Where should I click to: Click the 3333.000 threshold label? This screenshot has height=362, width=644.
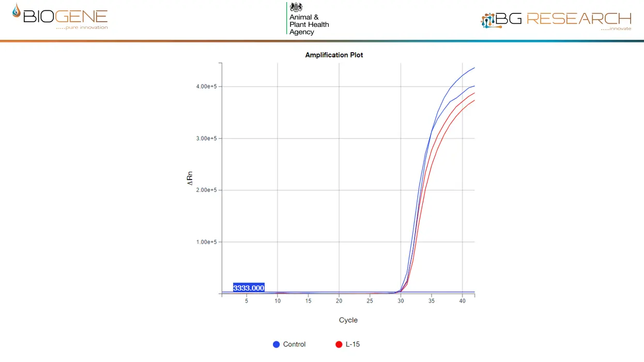pyautogui.click(x=249, y=288)
